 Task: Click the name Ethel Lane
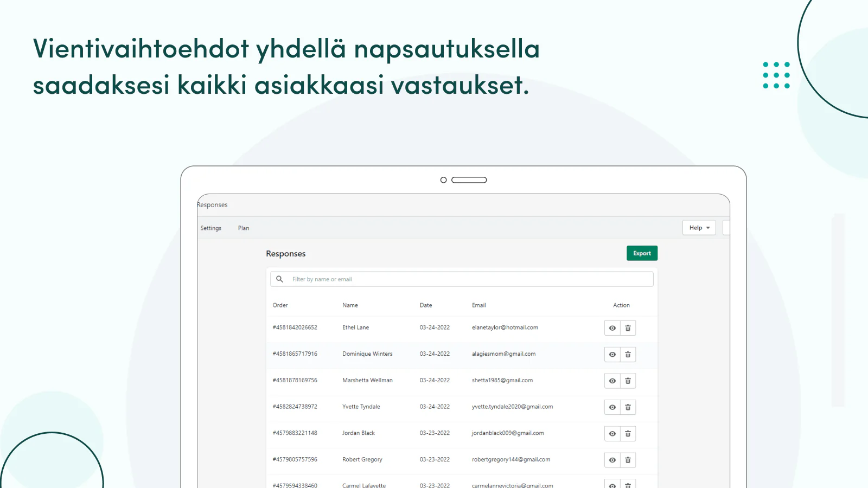[x=355, y=328]
